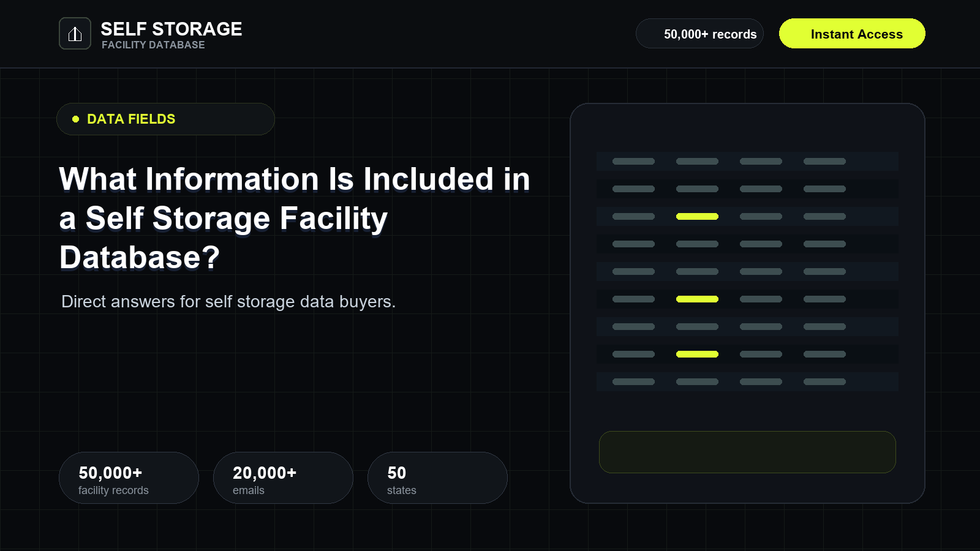Image resolution: width=980 pixels, height=551 pixels.
Task: Click the 50,000+ facility records stat card
Action: pos(129,478)
